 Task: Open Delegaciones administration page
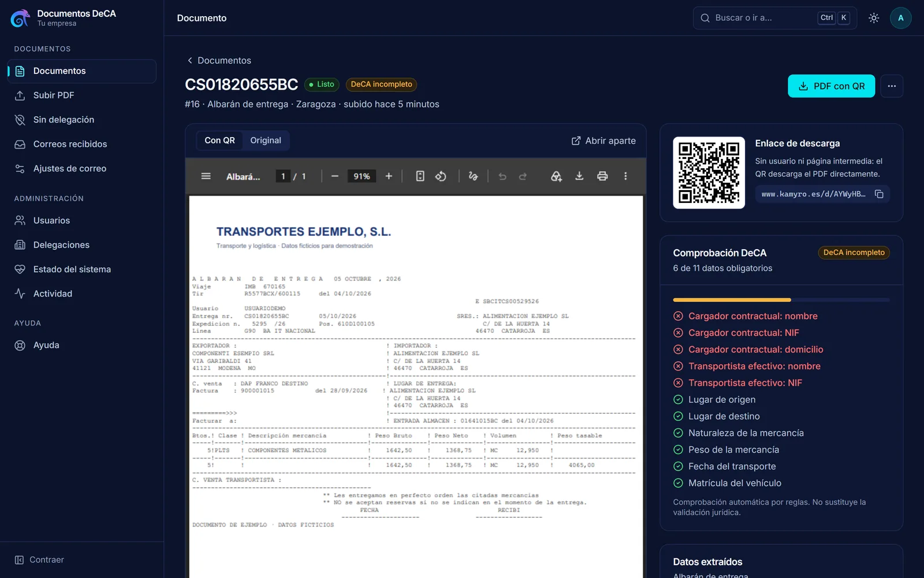[81, 245]
